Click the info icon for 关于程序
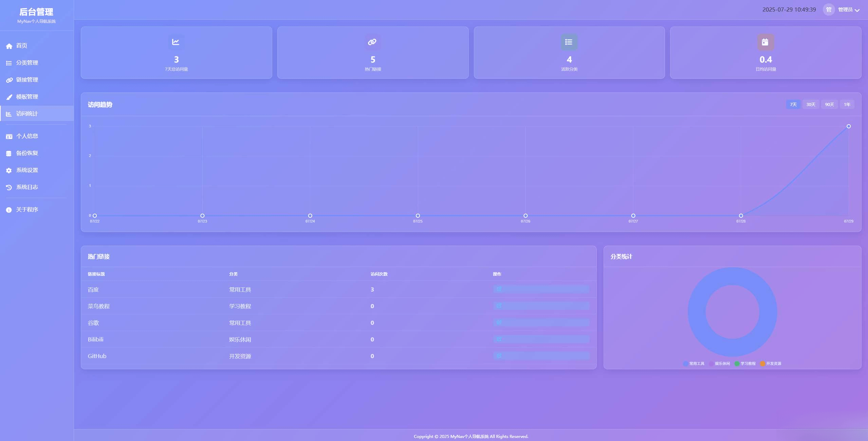The image size is (868, 441). coord(9,210)
